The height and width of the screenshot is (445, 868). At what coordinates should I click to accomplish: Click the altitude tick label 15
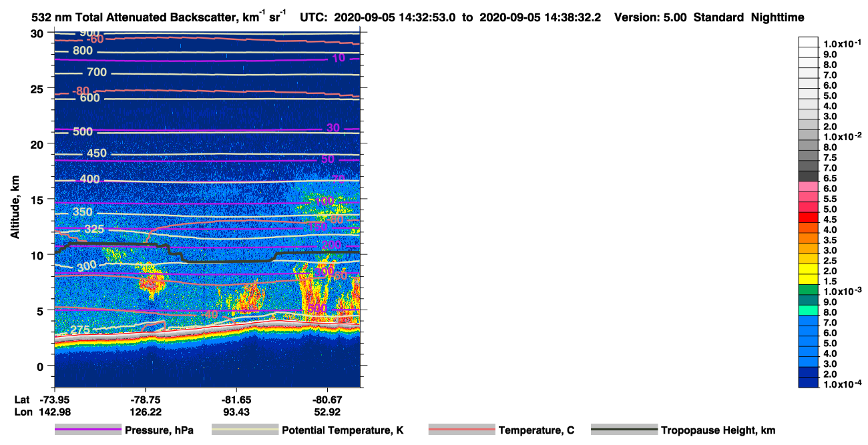(x=37, y=199)
